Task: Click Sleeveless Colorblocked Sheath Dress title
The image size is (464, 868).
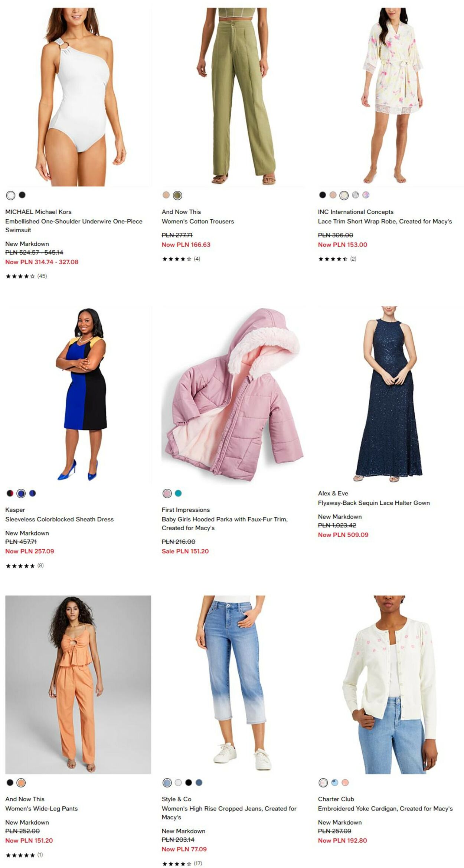Action: [59, 519]
